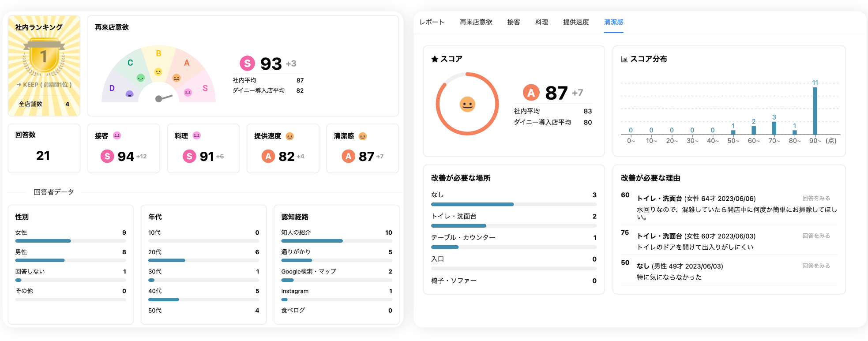Click the orange face next to 提供速度
868x341 pixels.
289,136
